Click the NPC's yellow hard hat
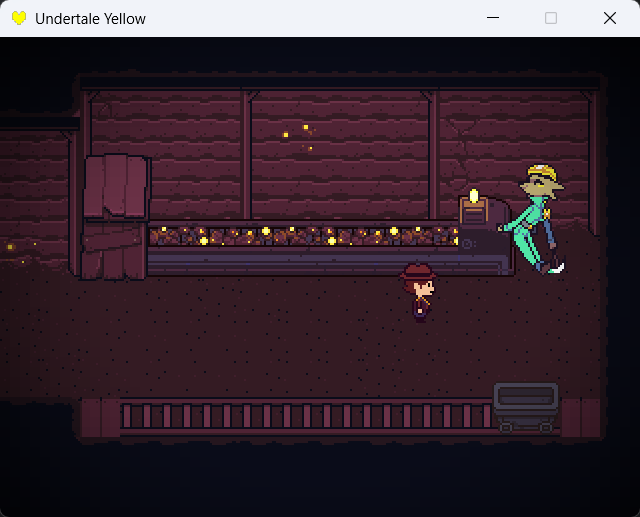The height and width of the screenshot is (517, 640). coord(543,172)
